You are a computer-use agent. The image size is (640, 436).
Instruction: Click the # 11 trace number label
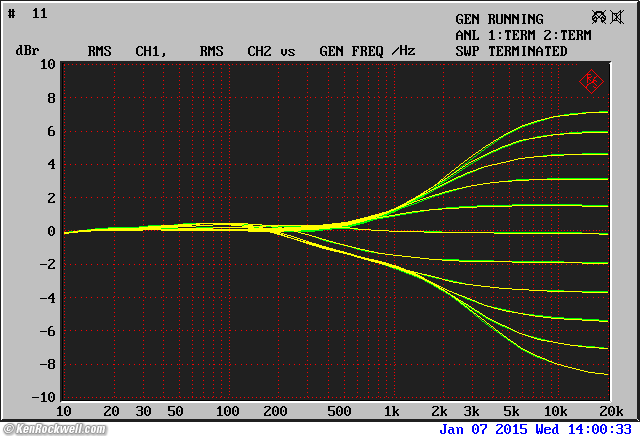[26, 13]
